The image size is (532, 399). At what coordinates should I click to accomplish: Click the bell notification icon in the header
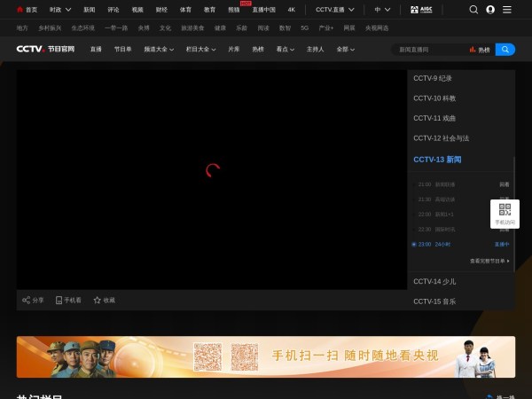point(474,10)
